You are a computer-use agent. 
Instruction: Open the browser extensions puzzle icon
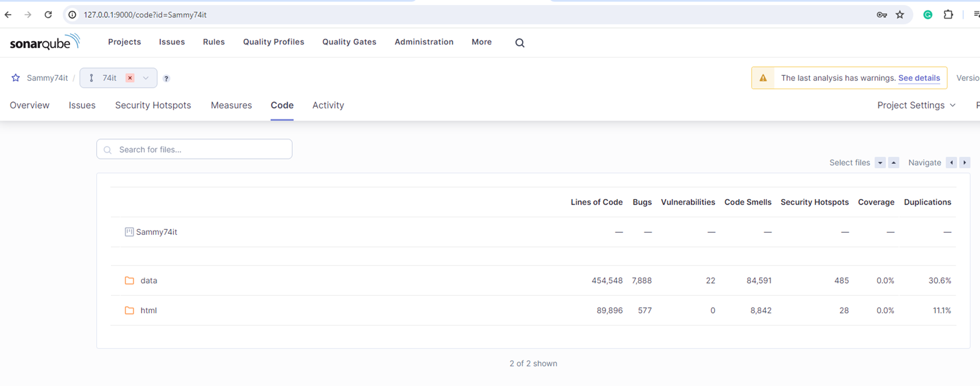coord(948,15)
